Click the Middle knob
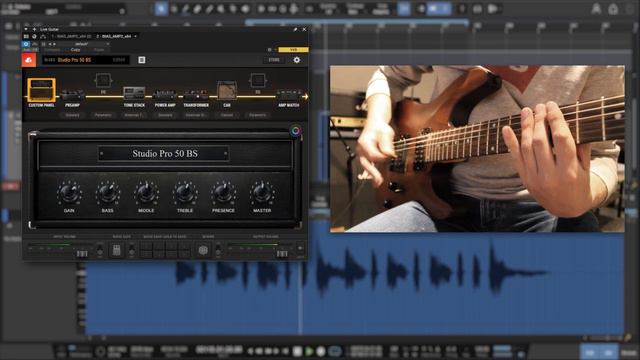This screenshot has height=360, width=640. [x=146, y=192]
